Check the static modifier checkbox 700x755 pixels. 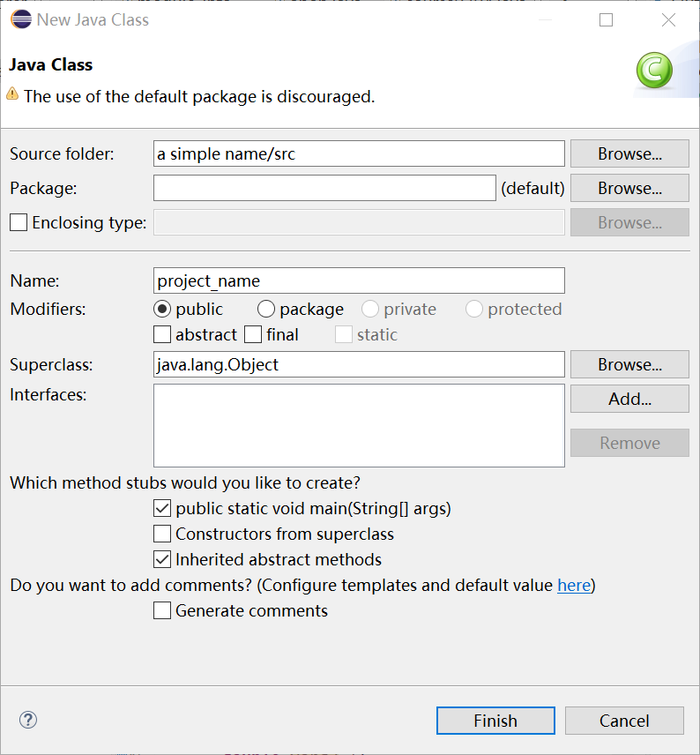coord(343,334)
